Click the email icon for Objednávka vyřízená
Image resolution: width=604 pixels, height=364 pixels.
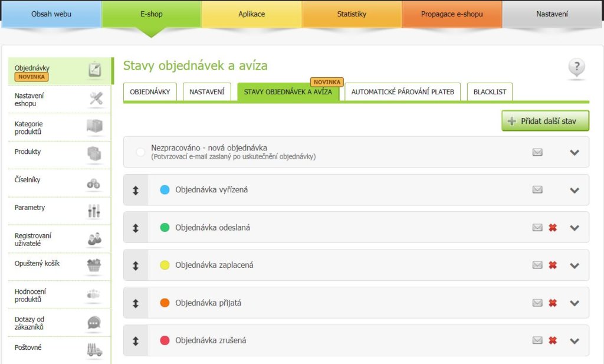click(537, 189)
